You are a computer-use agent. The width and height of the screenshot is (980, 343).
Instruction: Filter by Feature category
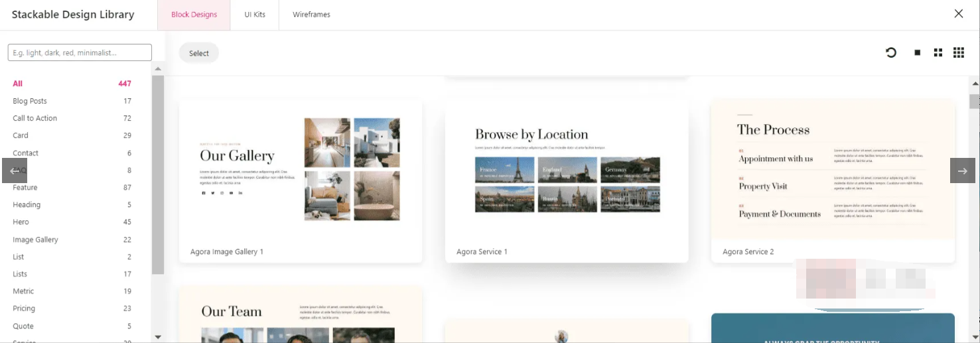(x=72, y=188)
